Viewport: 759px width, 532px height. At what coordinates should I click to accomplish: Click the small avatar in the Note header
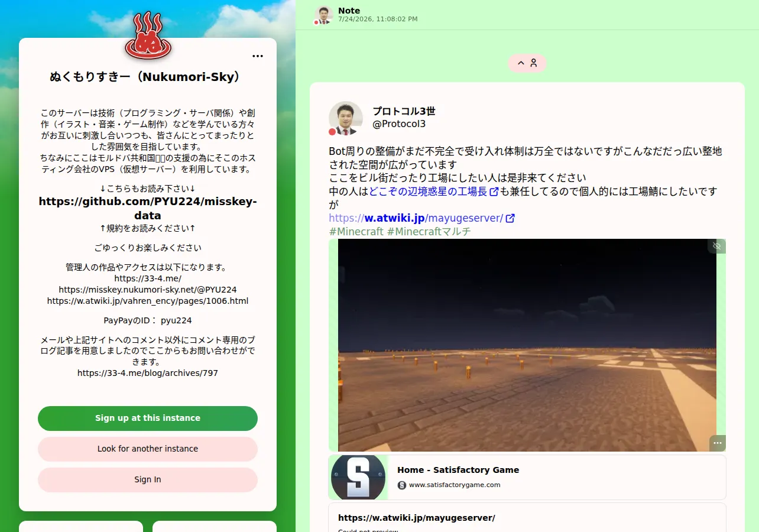pos(324,15)
